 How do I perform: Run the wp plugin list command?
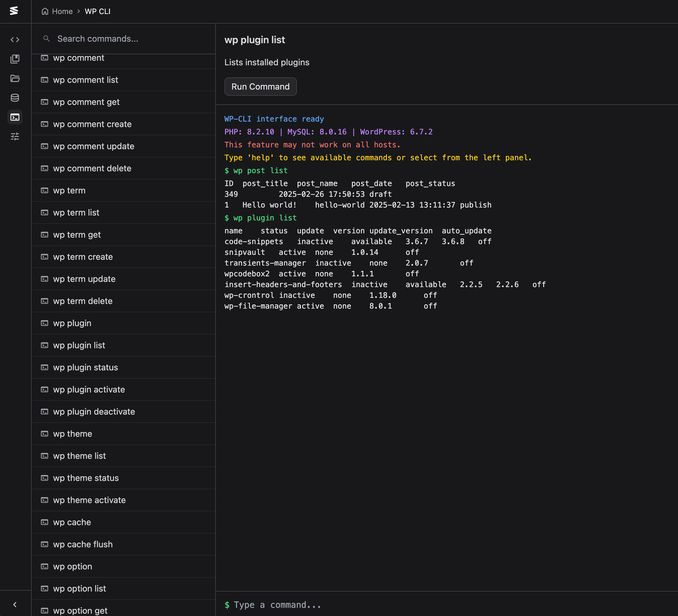[x=260, y=87]
